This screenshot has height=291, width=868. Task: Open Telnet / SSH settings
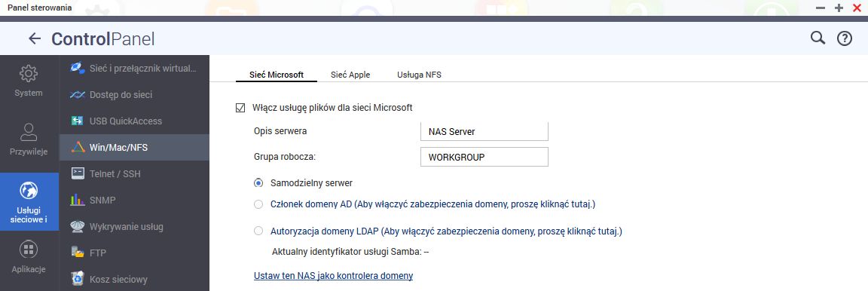click(135, 173)
